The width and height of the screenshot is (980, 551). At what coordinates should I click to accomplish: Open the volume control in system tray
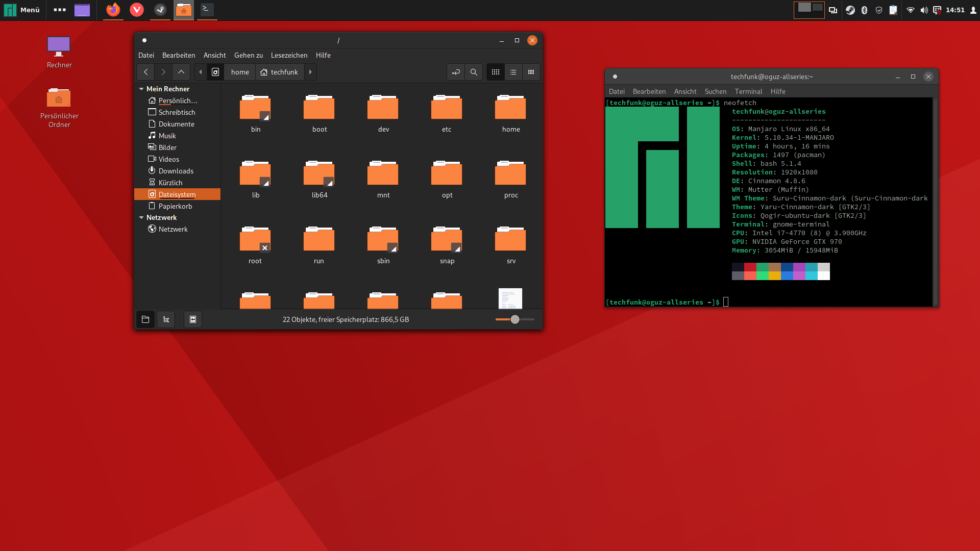924,10
